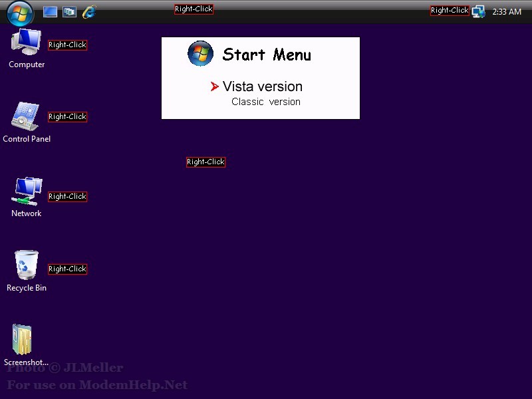Select the Recycle Bin desktop icon
532x399 pixels.
pos(27,265)
